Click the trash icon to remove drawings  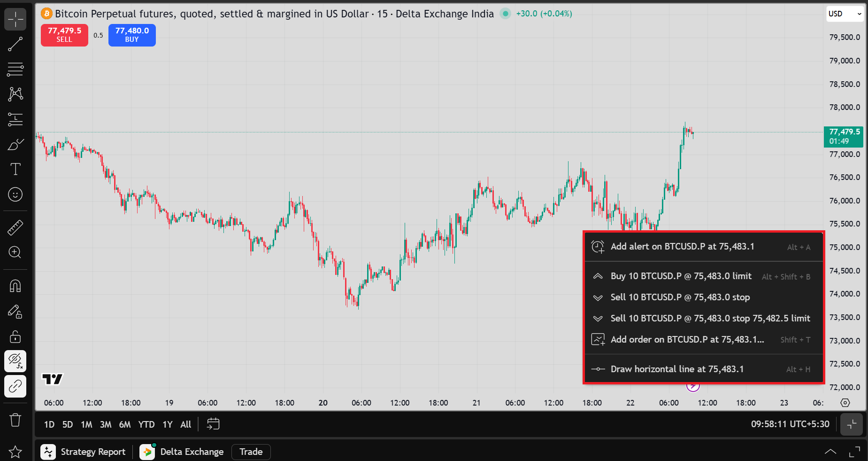pyautogui.click(x=15, y=420)
